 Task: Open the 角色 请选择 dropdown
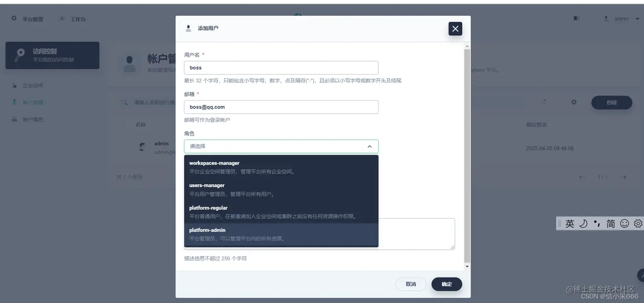click(x=281, y=146)
